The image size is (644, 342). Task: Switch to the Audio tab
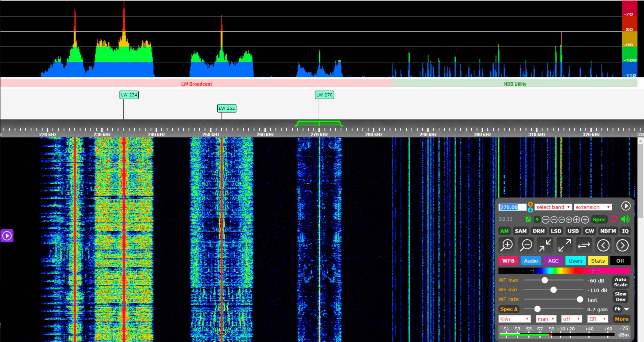(531, 261)
